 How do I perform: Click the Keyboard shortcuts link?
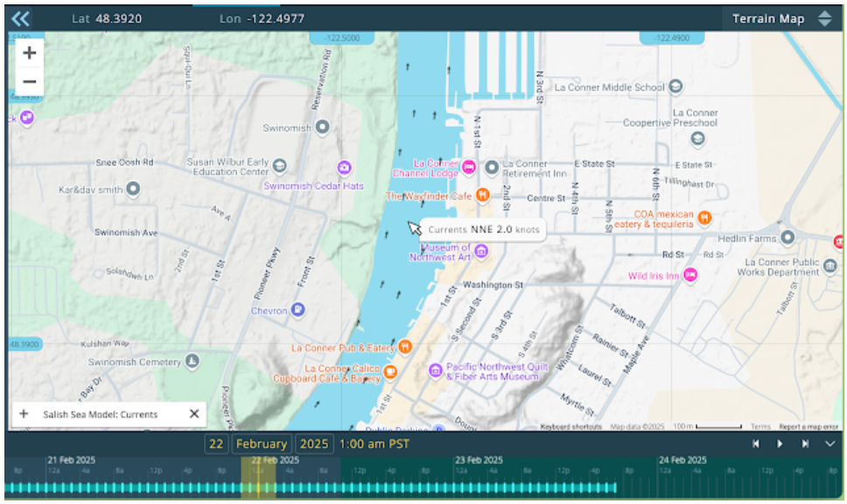coord(571,427)
